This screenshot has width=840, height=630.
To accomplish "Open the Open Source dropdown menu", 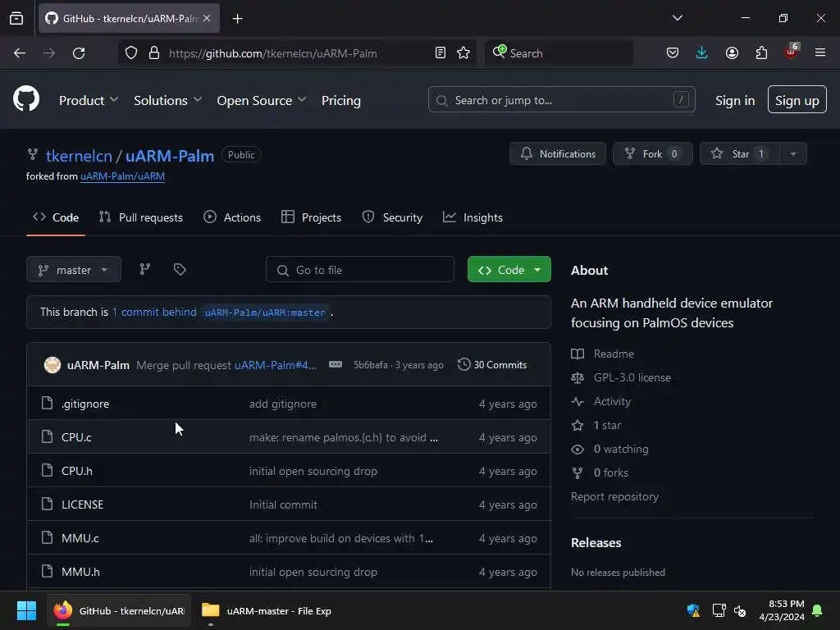I will click(262, 100).
